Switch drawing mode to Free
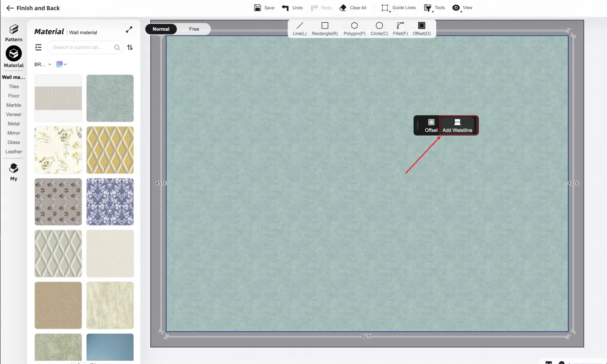Viewport: 607px width, 364px height. 194,29
